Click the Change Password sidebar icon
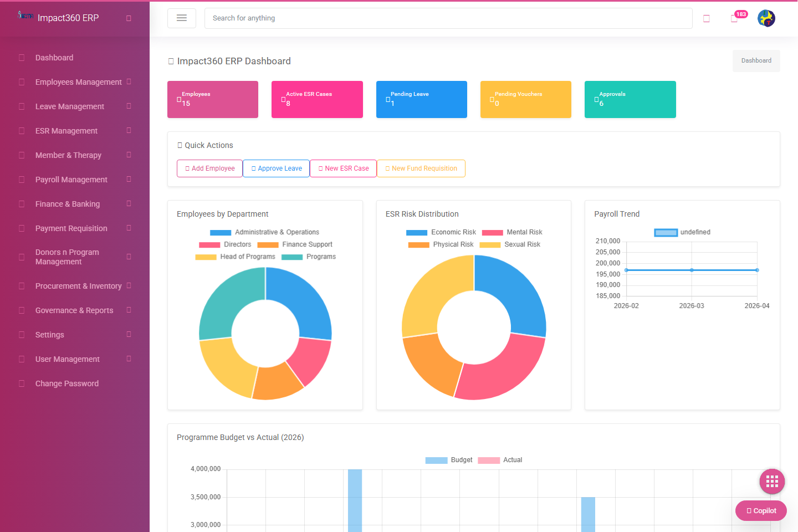The height and width of the screenshot is (532, 798). (x=22, y=383)
